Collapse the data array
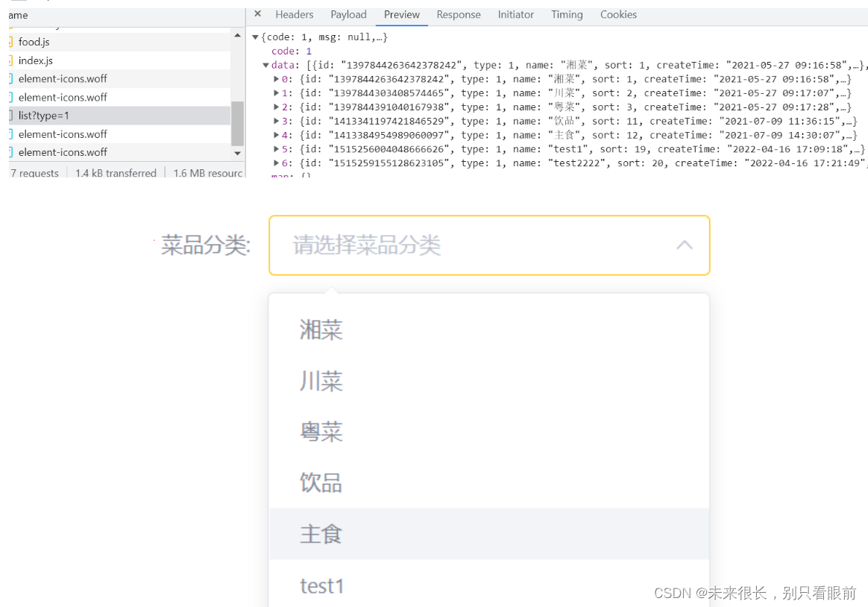868x607 pixels. (265, 66)
